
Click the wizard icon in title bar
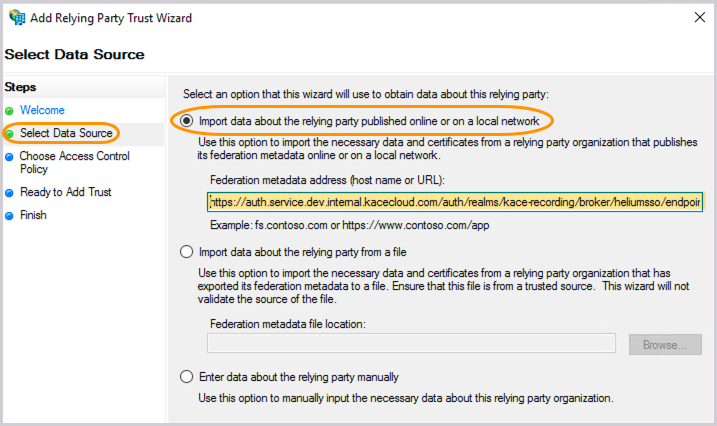tap(16, 18)
